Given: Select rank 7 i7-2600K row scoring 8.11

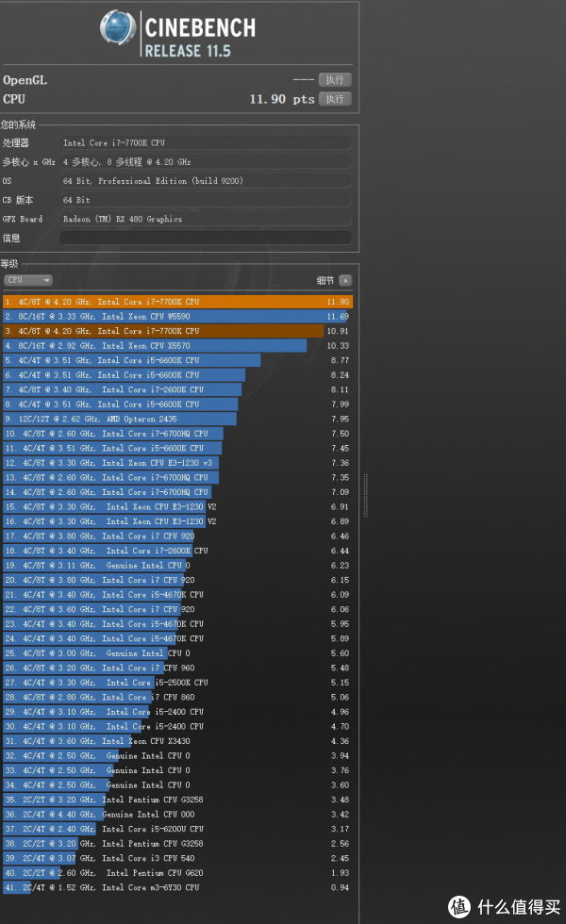Looking at the screenshot, I should click(177, 389).
